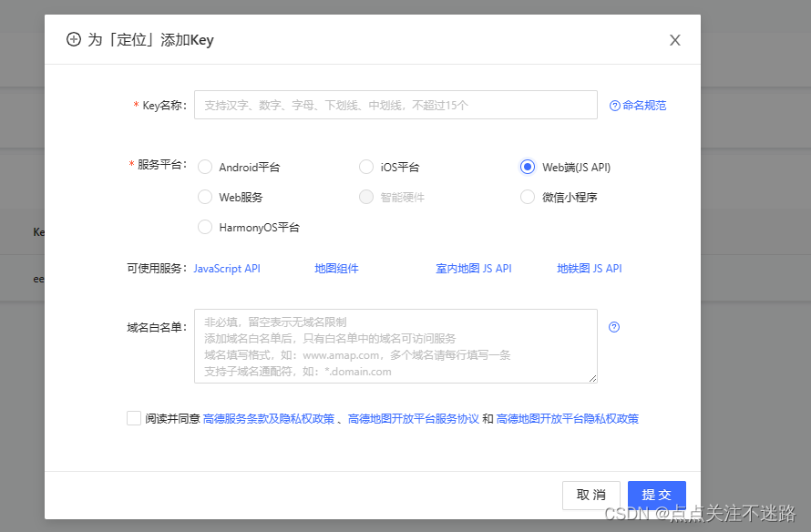
Task: Grab the resize handle of the whitelist textarea
Action: point(592,378)
